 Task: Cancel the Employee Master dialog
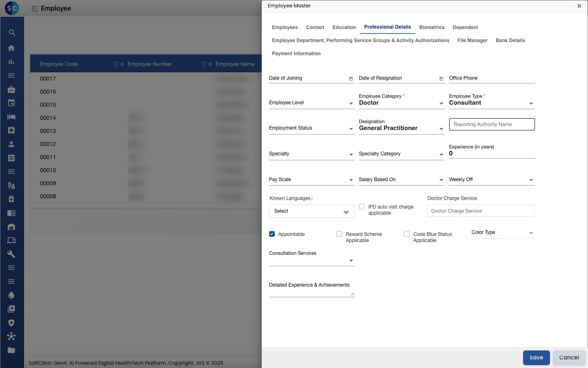click(569, 358)
